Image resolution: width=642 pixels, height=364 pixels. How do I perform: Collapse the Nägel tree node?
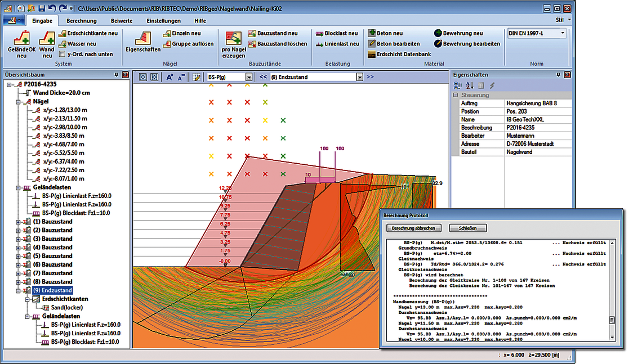18,101
